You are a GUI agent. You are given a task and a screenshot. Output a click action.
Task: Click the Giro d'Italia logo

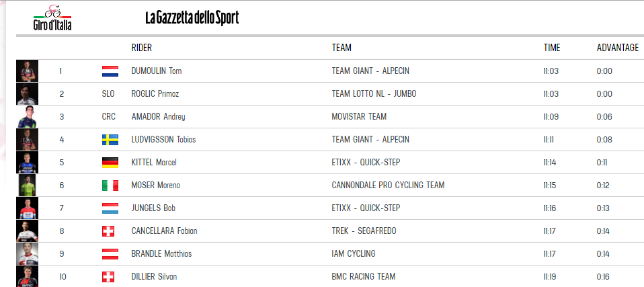[x=52, y=17]
